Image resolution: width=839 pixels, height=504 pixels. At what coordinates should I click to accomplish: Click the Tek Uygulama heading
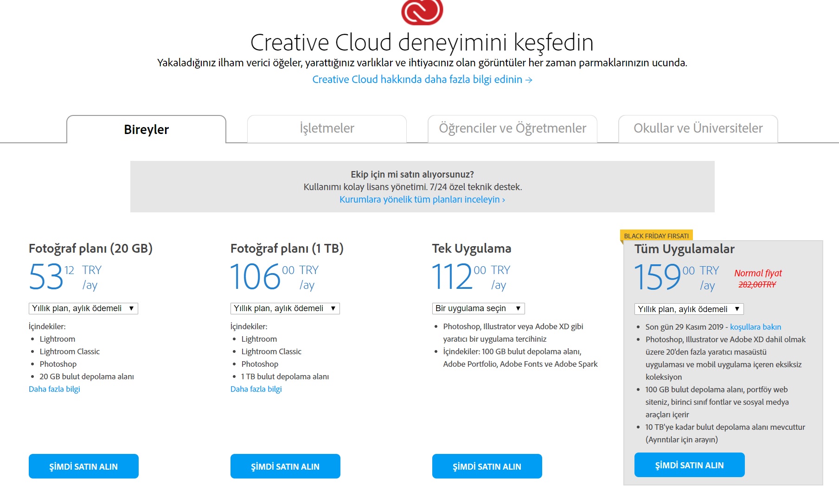[472, 249]
